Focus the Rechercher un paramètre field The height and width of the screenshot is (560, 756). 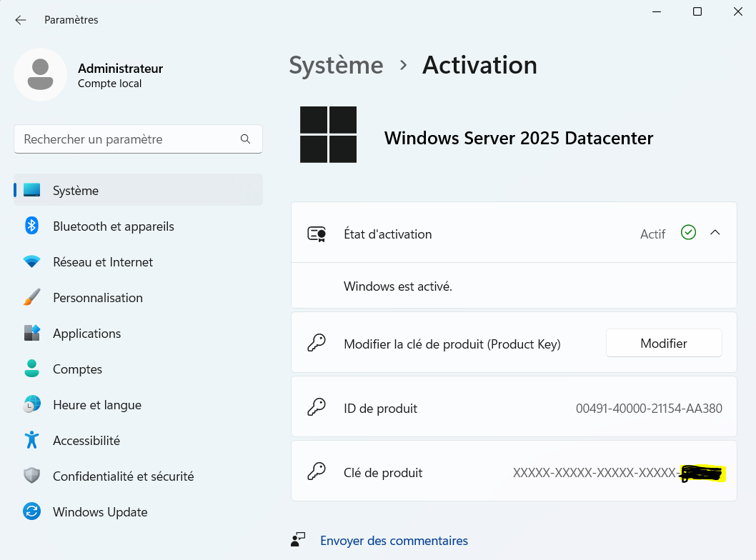pyautogui.click(x=129, y=139)
